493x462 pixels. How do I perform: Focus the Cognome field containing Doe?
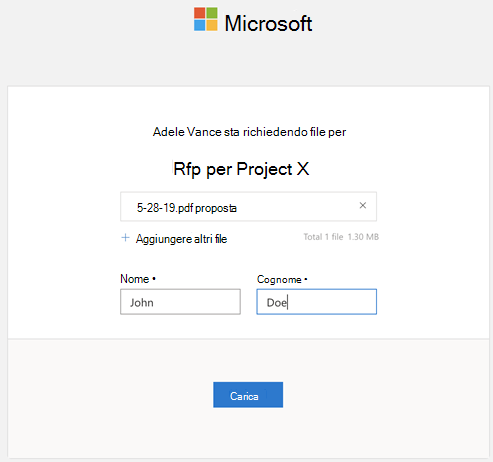click(317, 302)
